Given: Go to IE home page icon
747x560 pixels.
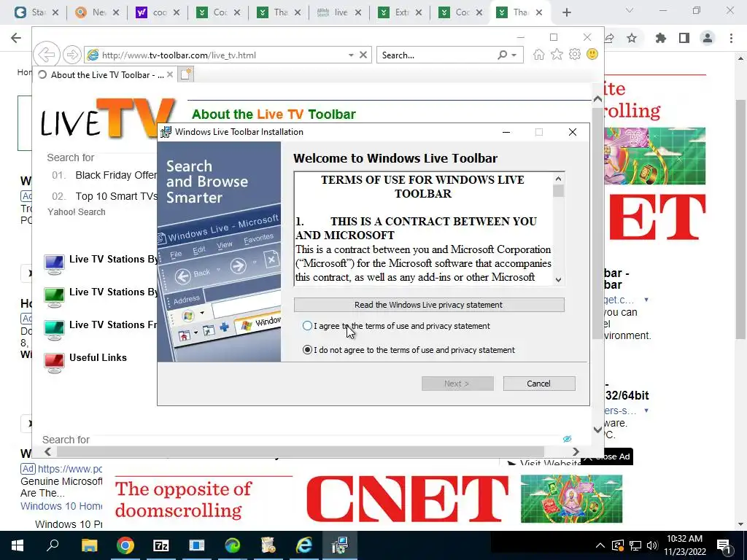Looking at the screenshot, I should coord(539,54).
